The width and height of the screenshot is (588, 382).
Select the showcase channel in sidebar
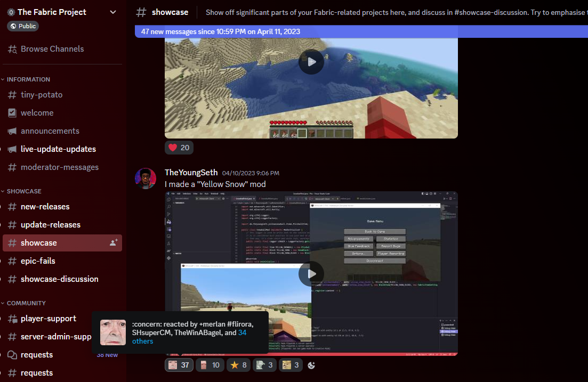[x=62, y=243]
